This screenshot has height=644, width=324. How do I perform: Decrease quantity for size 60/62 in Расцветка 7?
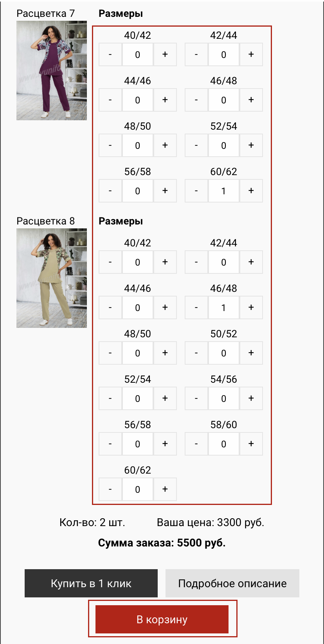(x=196, y=191)
